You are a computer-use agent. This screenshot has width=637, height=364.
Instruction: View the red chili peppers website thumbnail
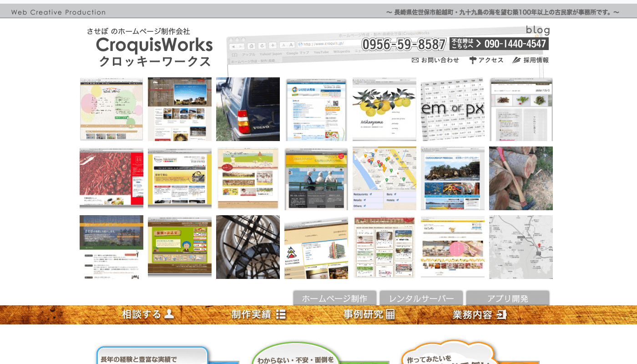pyautogui.click(x=111, y=178)
